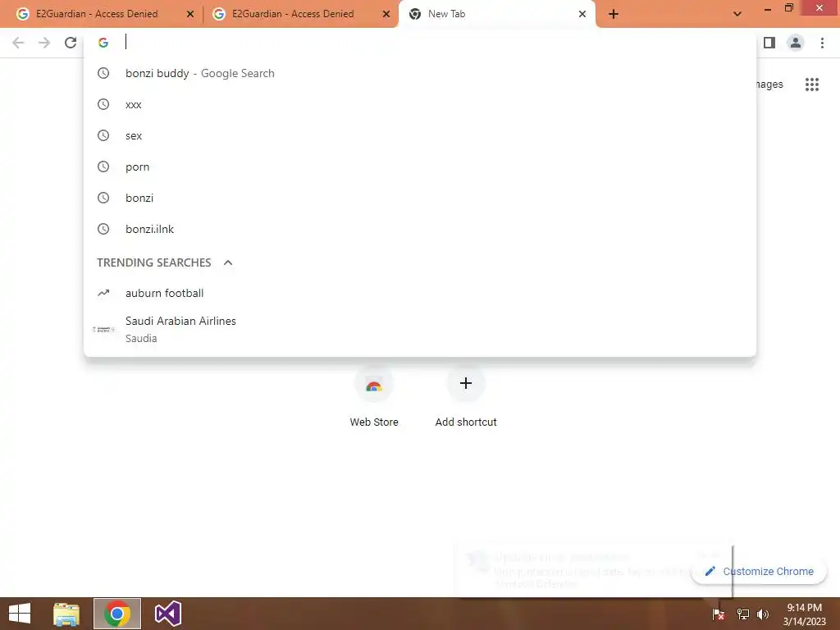Open the Web Store shortcut
This screenshot has height=630, width=840.
click(x=374, y=396)
